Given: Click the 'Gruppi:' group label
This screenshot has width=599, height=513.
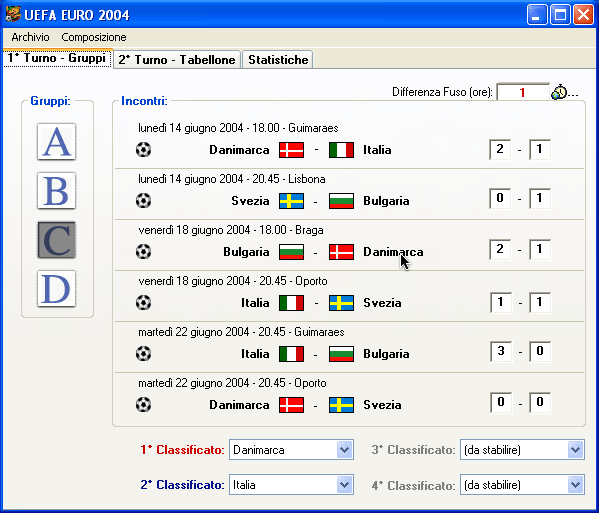Looking at the screenshot, I should pyautogui.click(x=50, y=101).
